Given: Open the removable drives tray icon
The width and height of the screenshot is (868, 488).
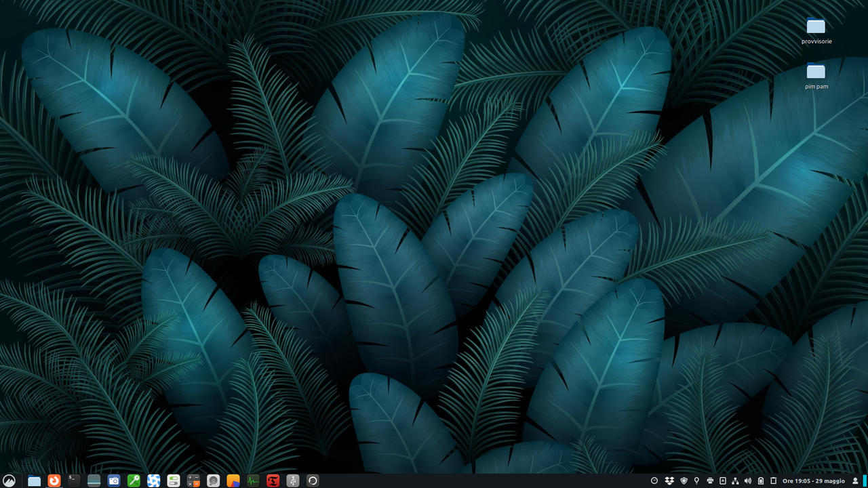Looking at the screenshot, I should [x=722, y=481].
